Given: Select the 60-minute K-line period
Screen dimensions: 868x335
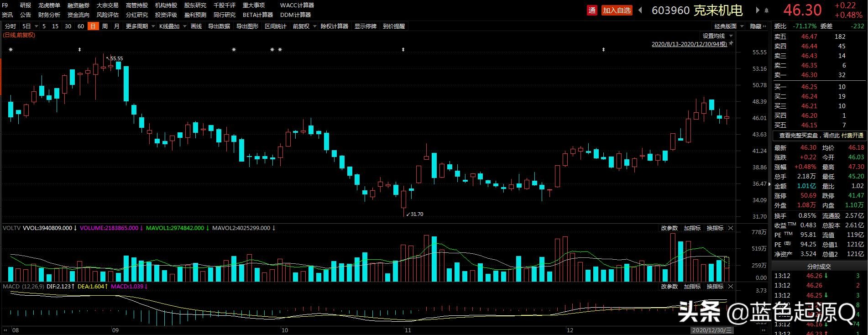Looking at the screenshot, I should 81,26.
